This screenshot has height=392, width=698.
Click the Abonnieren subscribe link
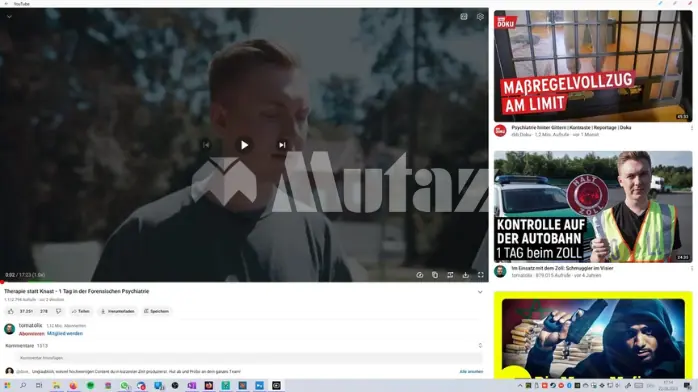pos(32,334)
